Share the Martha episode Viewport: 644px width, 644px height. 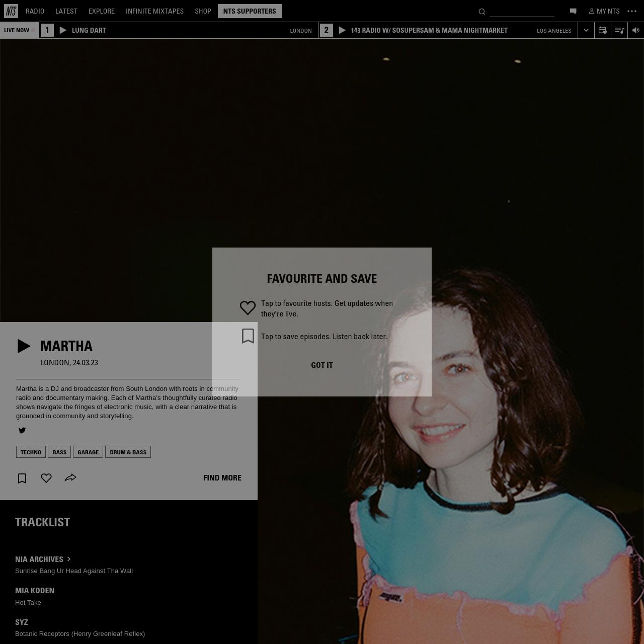click(x=70, y=477)
